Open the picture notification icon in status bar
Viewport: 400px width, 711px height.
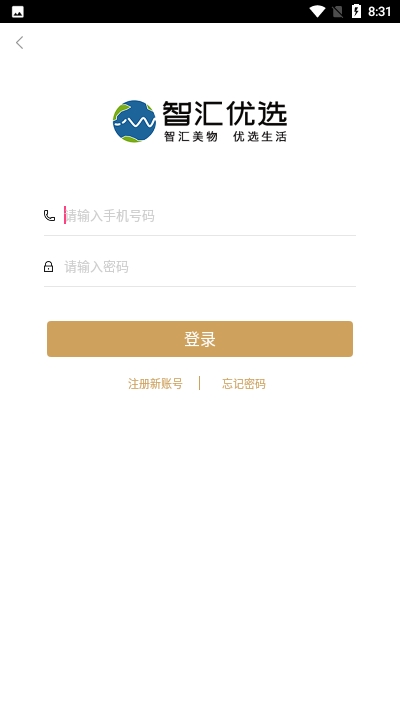(x=18, y=12)
